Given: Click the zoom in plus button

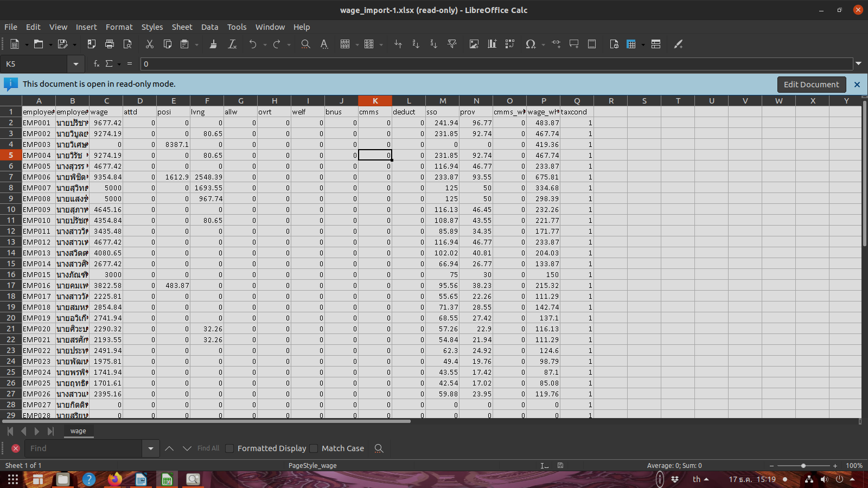Looking at the screenshot, I should tap(835, 466).
